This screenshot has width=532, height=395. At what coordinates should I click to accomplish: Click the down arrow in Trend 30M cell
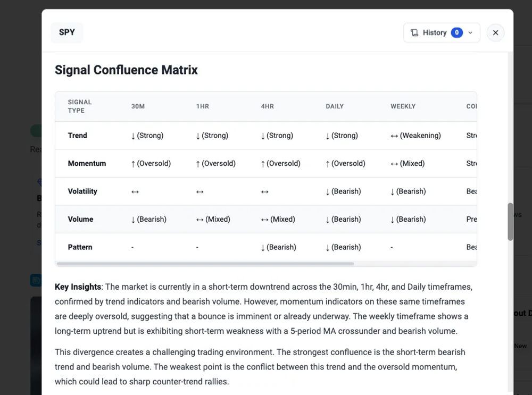click(134, 136)
